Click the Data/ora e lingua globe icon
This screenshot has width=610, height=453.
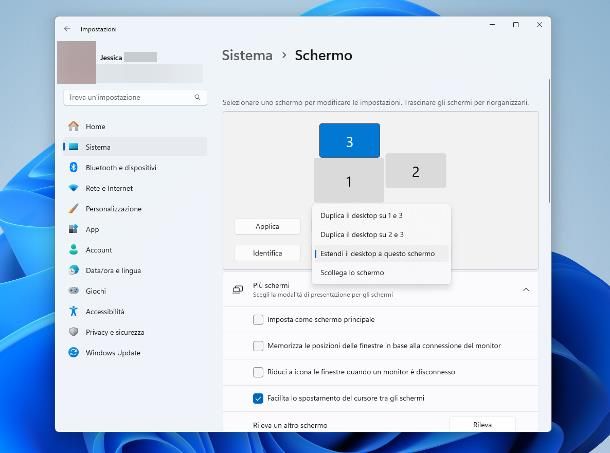click(x=74, y=270)
